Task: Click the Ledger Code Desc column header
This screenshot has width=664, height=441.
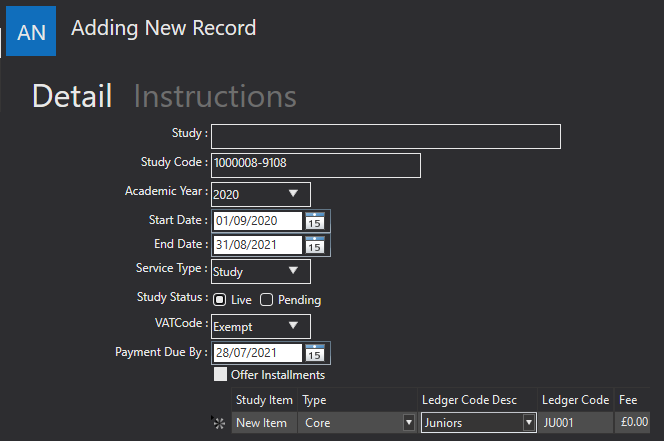Action: 477,400
